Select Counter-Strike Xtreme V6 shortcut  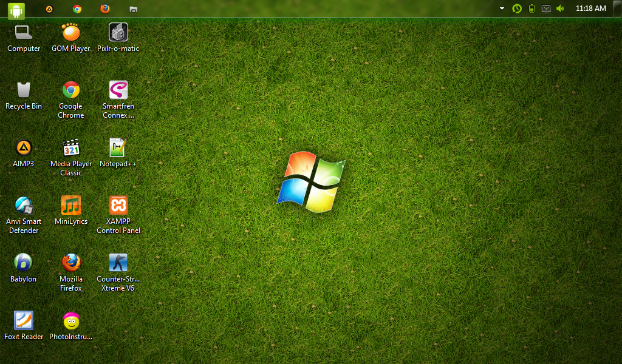click(x=118, y=273)
